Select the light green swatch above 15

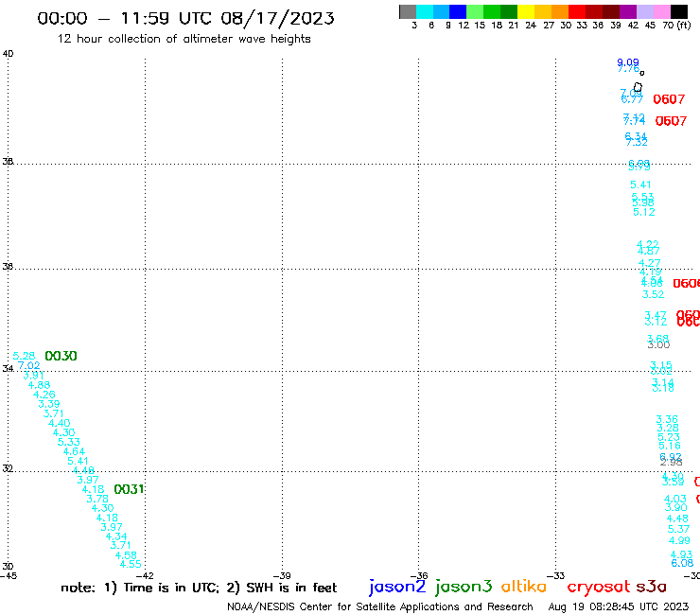pos(475,11)
